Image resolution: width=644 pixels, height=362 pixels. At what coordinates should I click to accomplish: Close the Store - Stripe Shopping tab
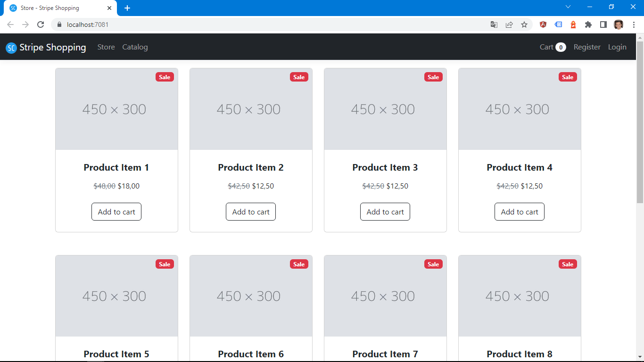[x=109, y=8]
